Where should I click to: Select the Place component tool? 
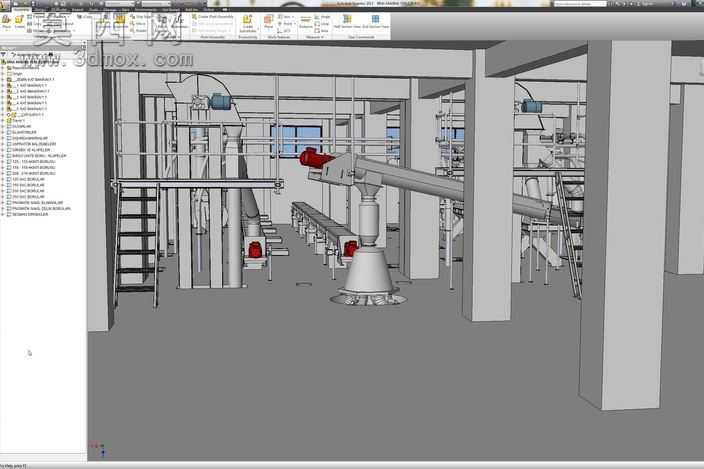[x=6, y=21]
